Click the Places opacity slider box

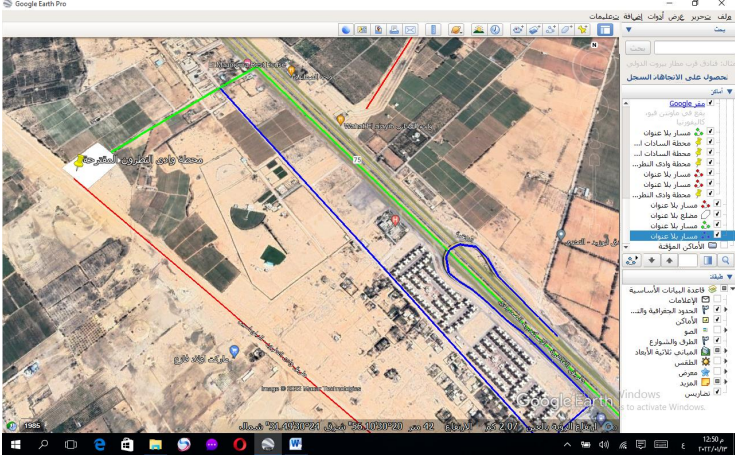[x=688, y=261]
